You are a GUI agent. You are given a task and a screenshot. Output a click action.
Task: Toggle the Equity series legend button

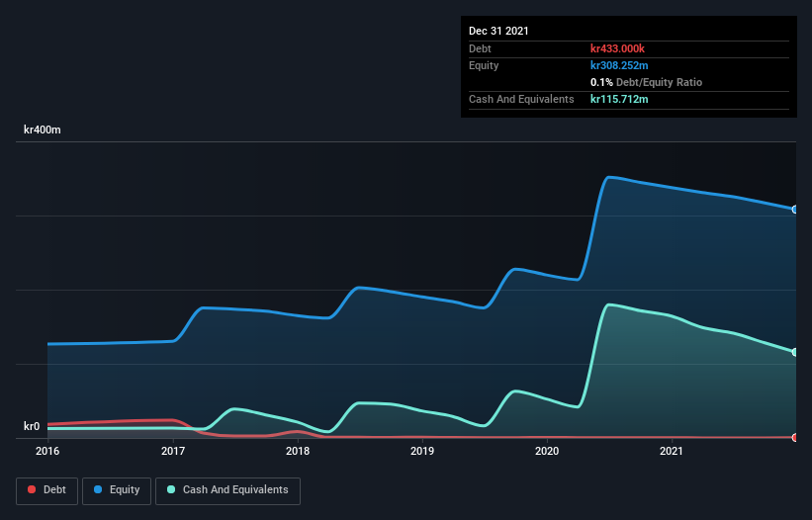click(x=117, y=490)
